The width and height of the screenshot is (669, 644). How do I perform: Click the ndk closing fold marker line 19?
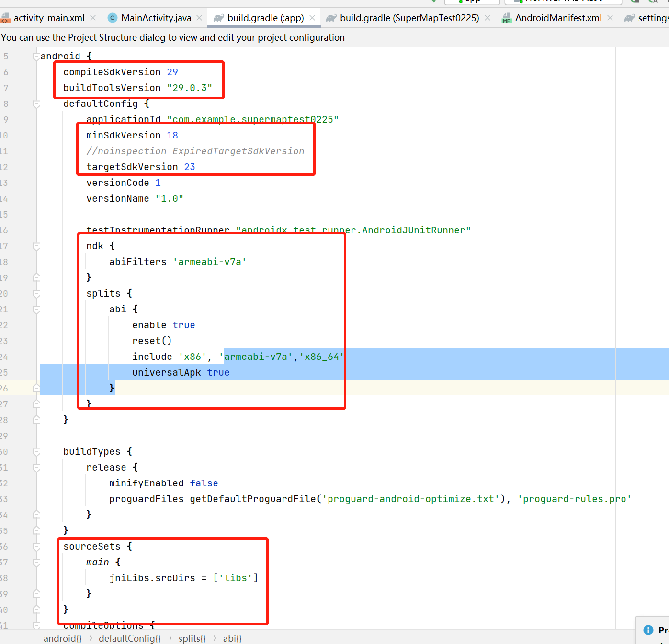tap(36, 277)
